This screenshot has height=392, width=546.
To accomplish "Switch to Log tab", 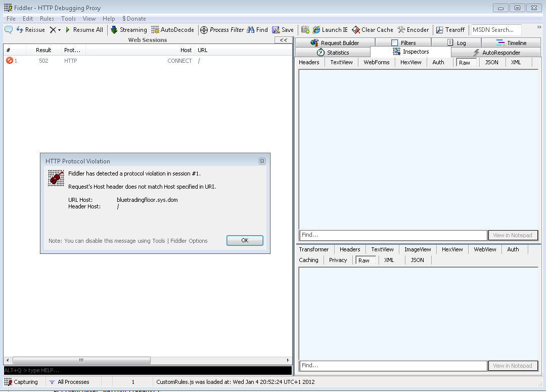I will (x=457, y=43).
